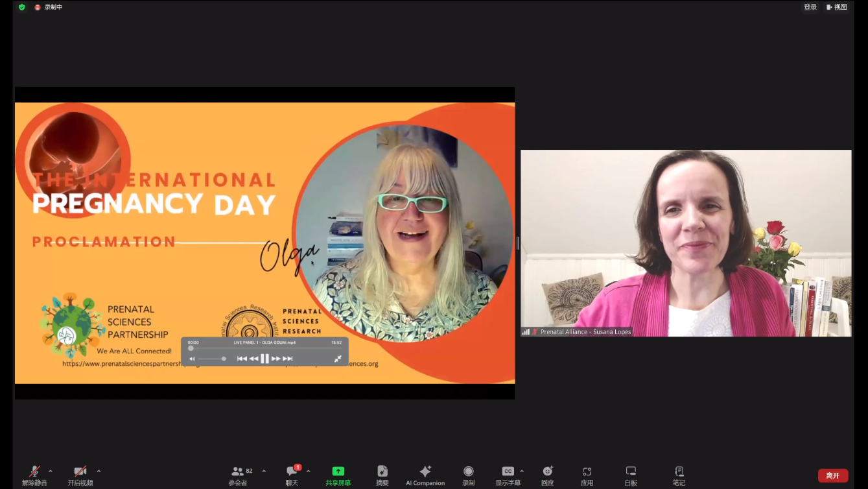
Task: Unmute the microphone (解除静音)
Action: tap(34, 475)
